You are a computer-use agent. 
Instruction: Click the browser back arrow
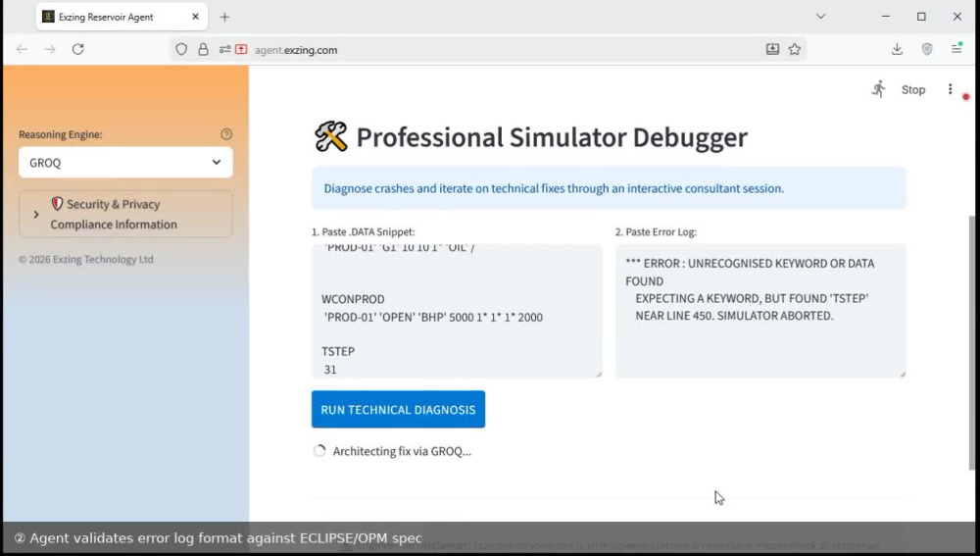22,49
